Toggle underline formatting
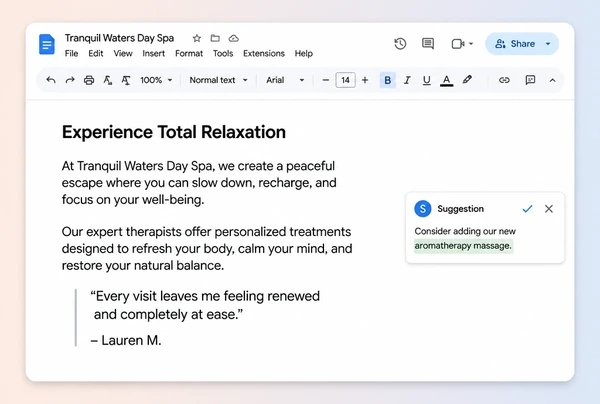Screen dimensions: 600x404 click(427, 80)
